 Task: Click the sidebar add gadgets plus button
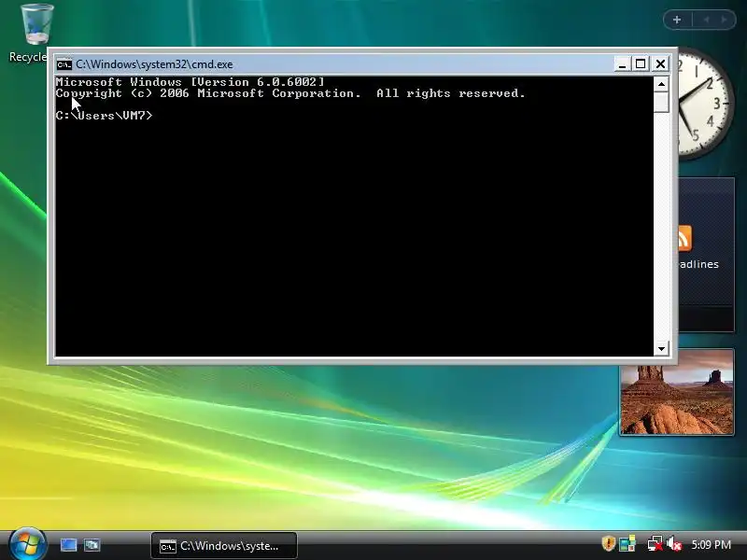point(677,20)
